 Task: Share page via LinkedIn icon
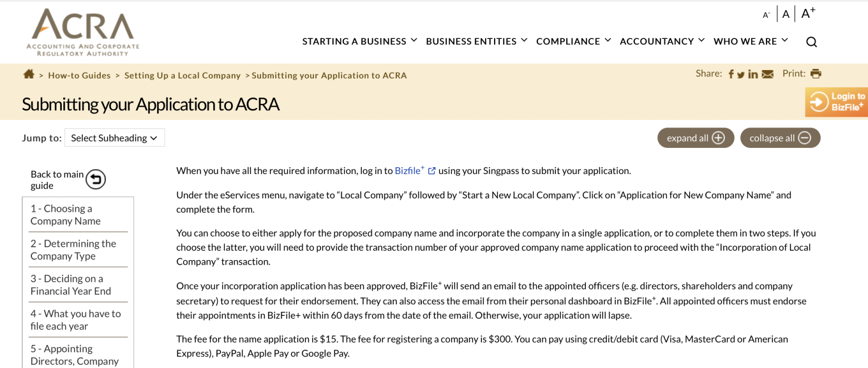point(753,74)
